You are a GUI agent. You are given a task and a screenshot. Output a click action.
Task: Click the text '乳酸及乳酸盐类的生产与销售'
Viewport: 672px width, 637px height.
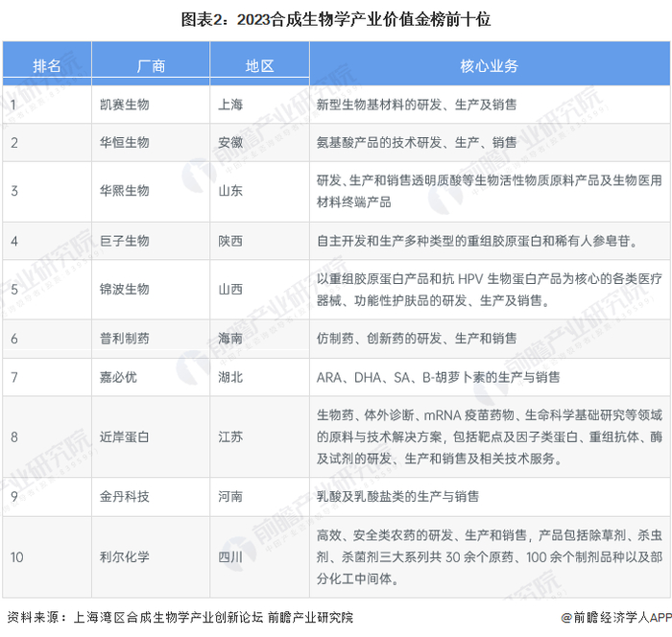pyautogui.click(x=397, y=497)
